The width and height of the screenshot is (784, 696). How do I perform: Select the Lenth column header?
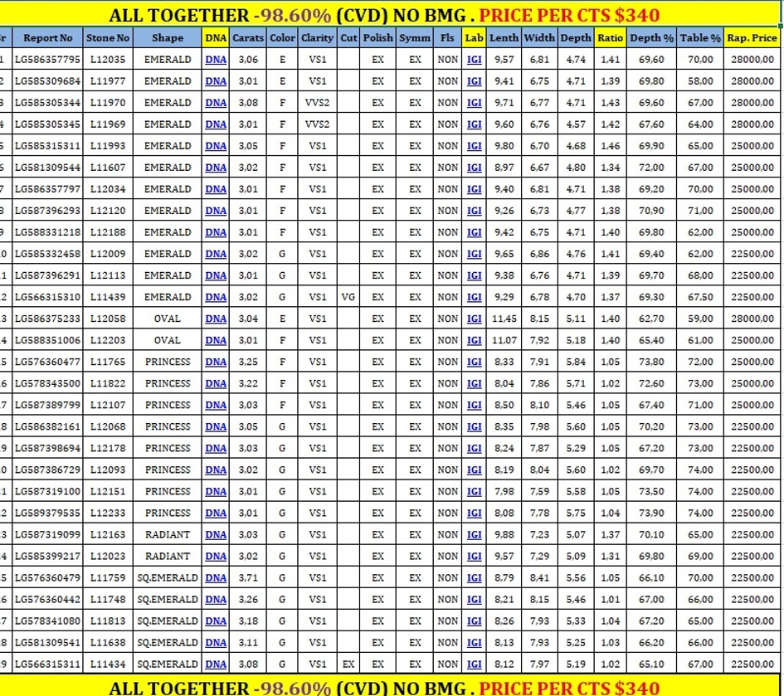[x=504, y=38]
